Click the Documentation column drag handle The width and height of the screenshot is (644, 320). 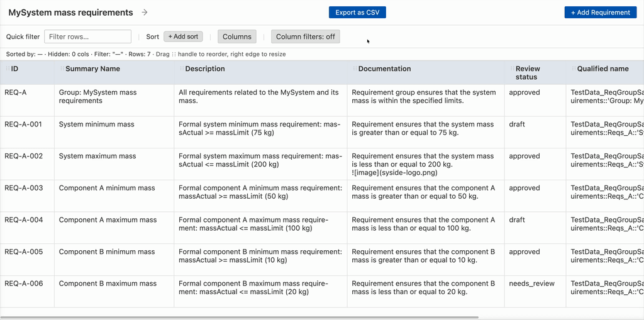(355, 69)
